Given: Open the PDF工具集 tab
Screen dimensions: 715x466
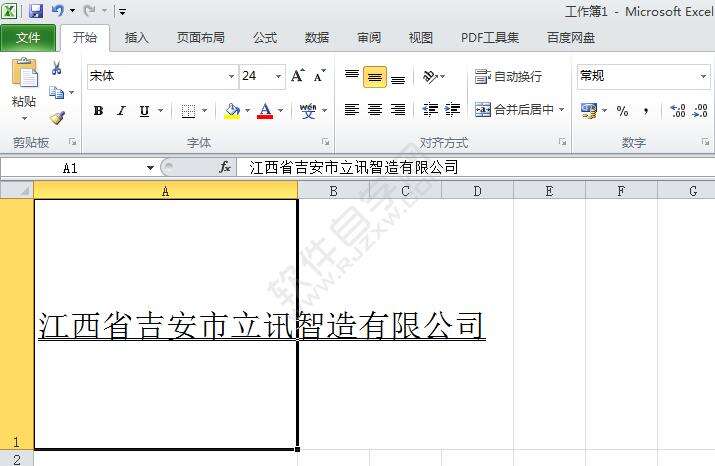Looking at the screenshot, I should click(x=490, y=38).
